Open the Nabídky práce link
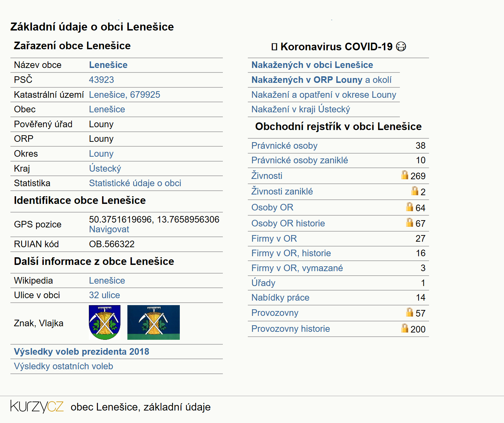This screenshot has width=504, height=423. [x=280, y=297]
